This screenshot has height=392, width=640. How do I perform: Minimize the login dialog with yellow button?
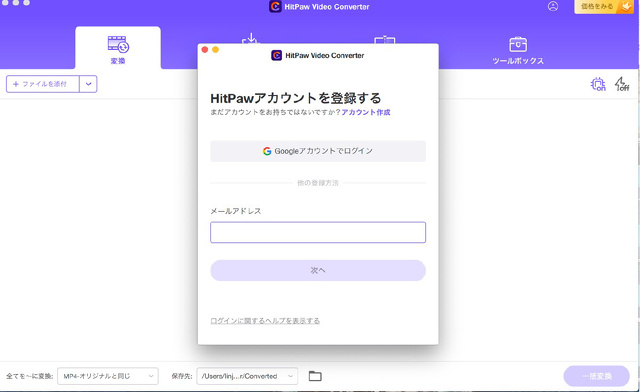pyautogui.click(x=216, y=50)
